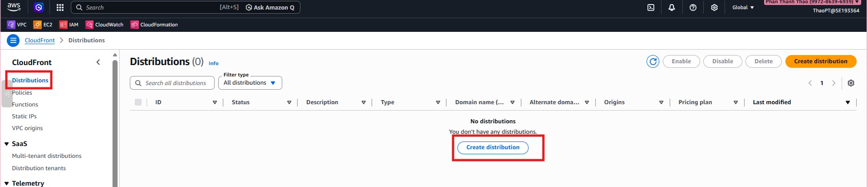Open Policies in the sidebar
This screenshot has width=868, height=187.
click(x=22, y=93)
